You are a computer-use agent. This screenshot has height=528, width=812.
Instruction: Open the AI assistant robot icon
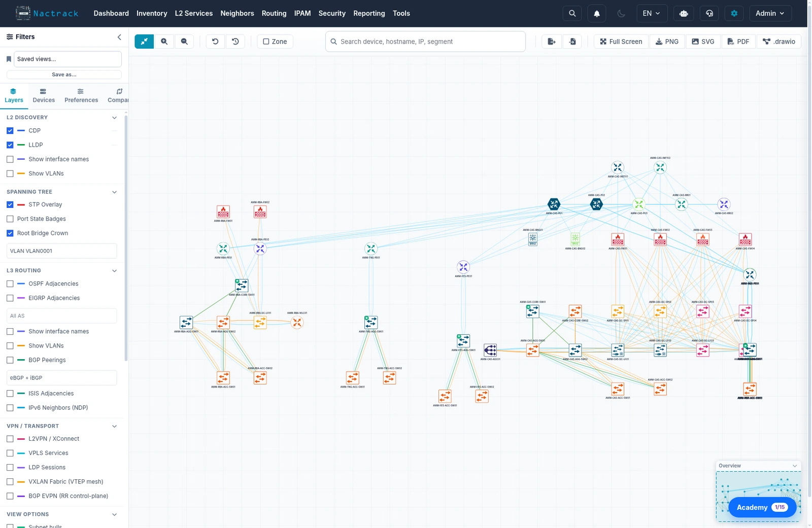coord(684,13)
